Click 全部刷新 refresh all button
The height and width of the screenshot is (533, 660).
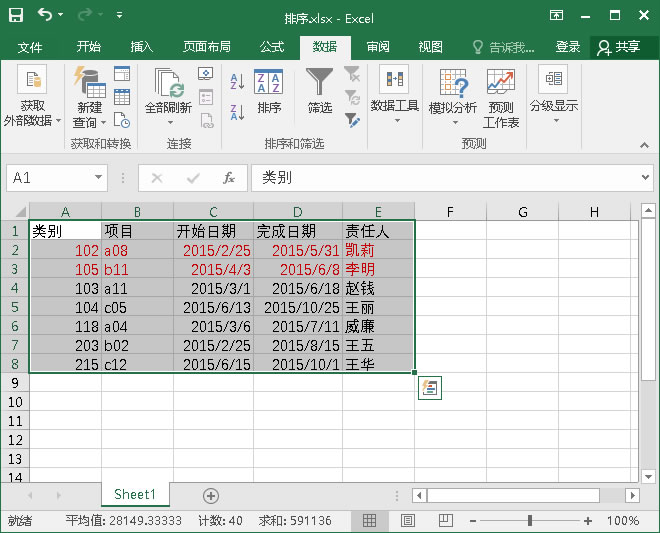pos(168,91)
